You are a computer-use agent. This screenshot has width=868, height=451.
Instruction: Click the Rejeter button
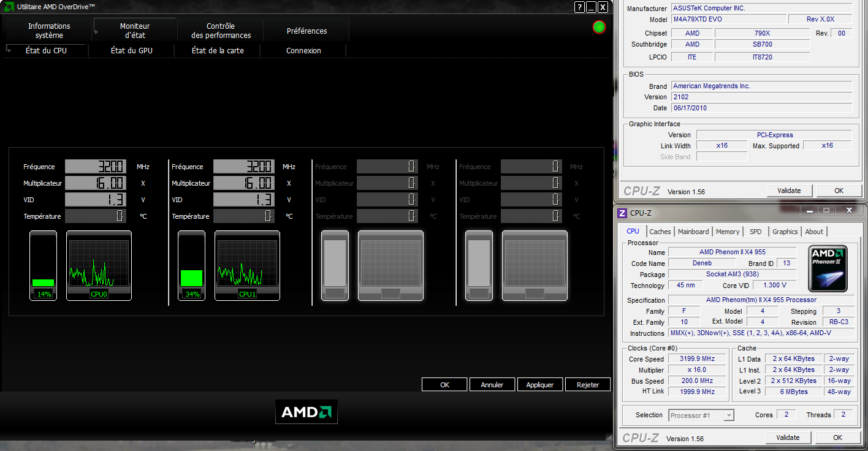(x=587, y=385)
